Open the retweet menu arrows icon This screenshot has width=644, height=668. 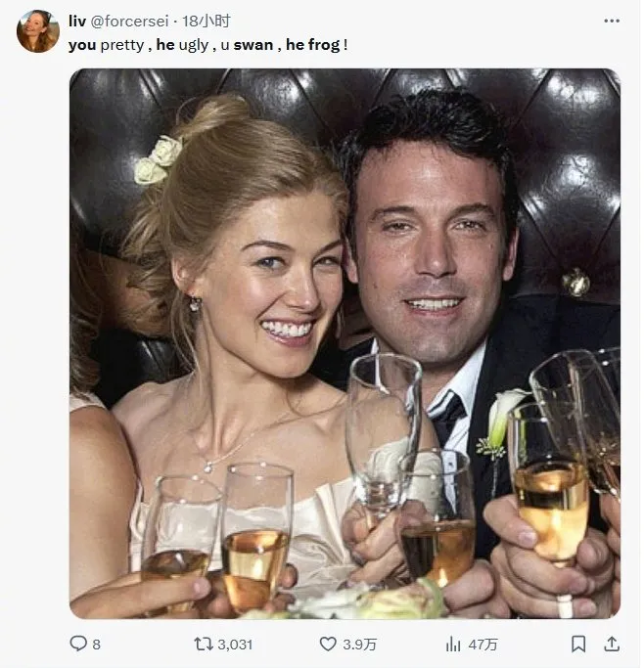(x=204, y=644)
